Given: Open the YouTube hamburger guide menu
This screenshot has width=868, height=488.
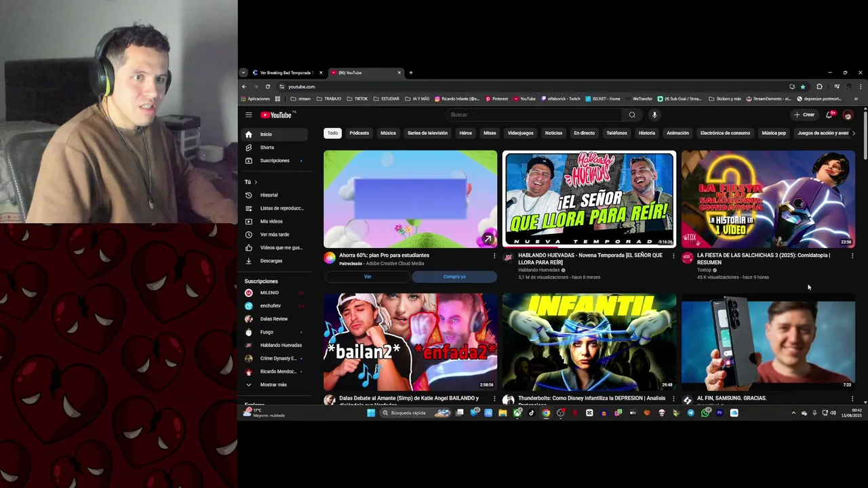Looking at the screenshot, I should click(x=249, y=115).
